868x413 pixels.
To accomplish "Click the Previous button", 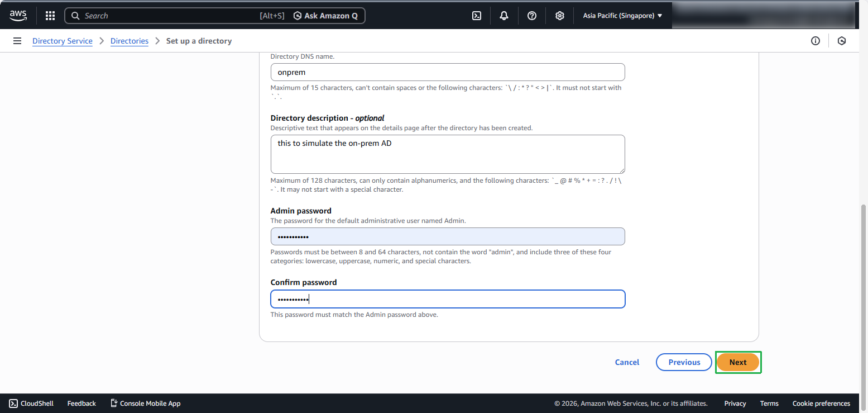I will [x=684, y=362].
